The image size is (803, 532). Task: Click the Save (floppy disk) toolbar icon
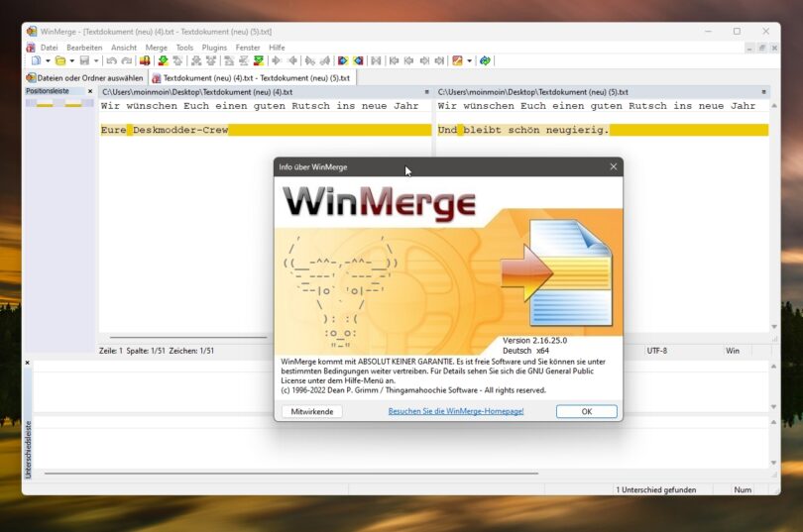coord(84,61)
